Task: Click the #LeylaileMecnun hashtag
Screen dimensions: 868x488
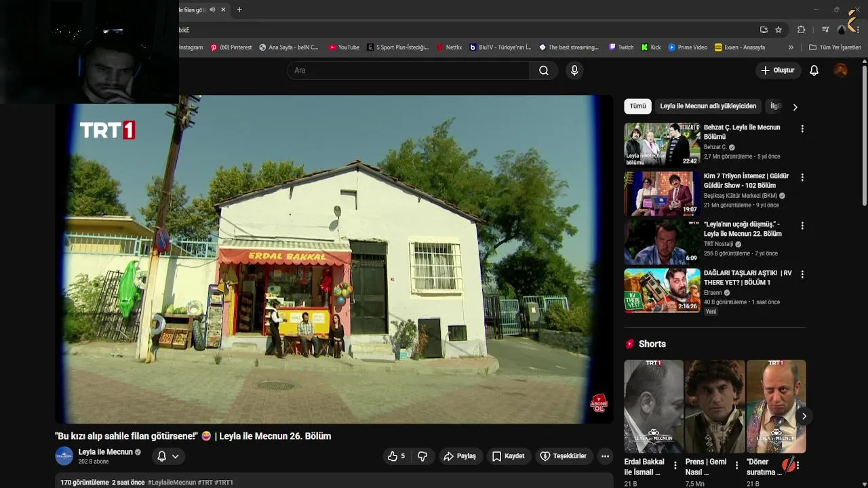Action: (x=172, y=483)
